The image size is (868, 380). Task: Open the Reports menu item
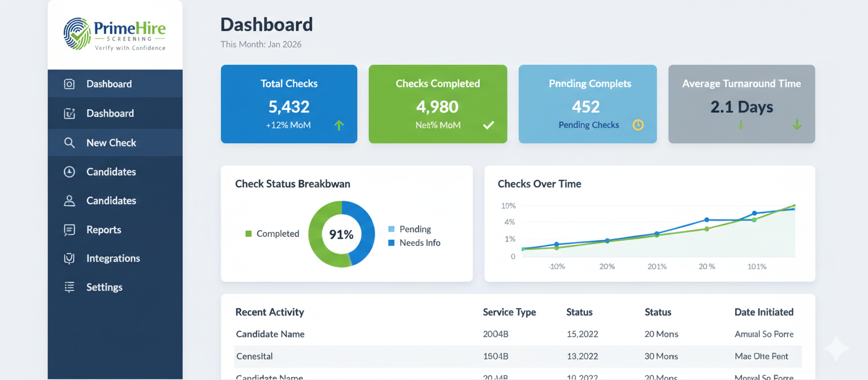point(103,230)
